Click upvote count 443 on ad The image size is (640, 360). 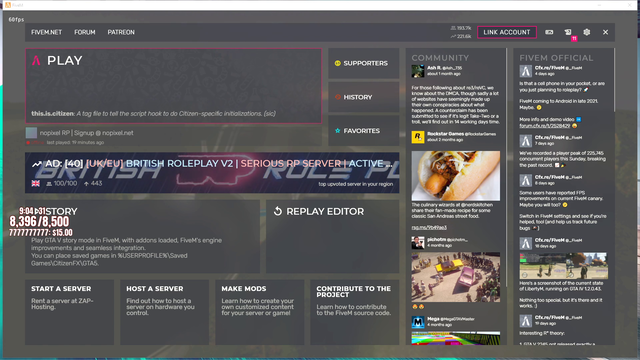(x=93, y=184)
